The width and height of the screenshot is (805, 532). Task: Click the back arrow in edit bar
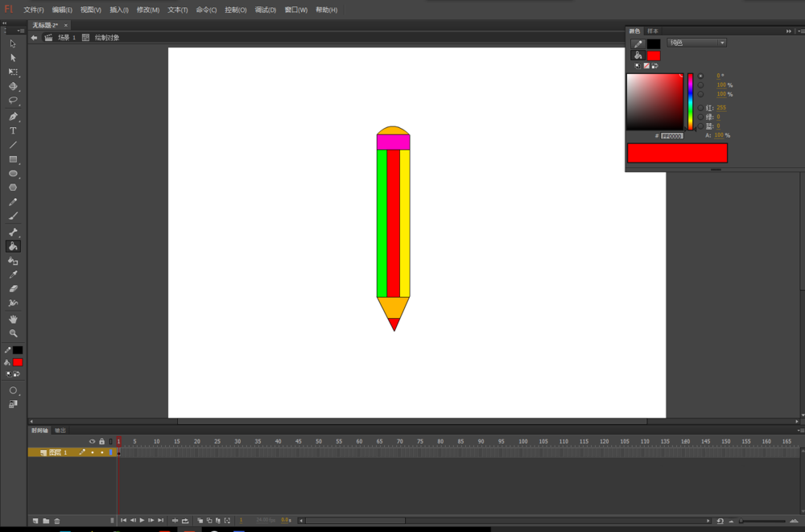pyautogui.click(x=34, y=38)
